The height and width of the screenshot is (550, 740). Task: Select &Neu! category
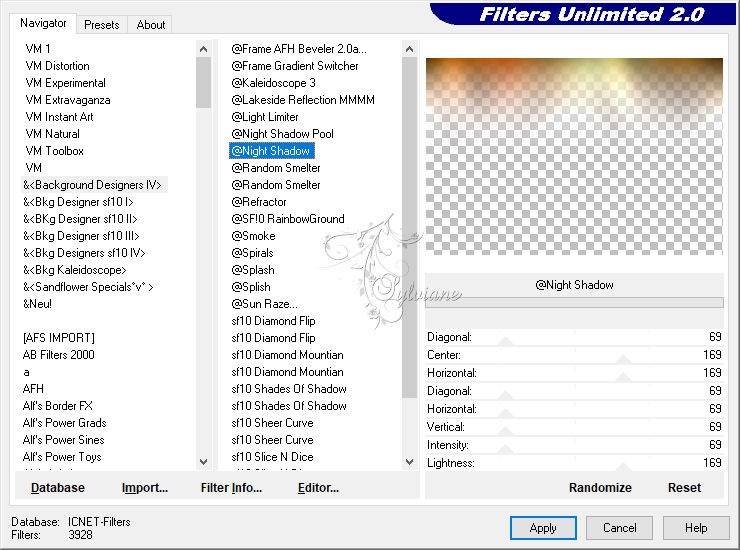click(x=37, y=304)
